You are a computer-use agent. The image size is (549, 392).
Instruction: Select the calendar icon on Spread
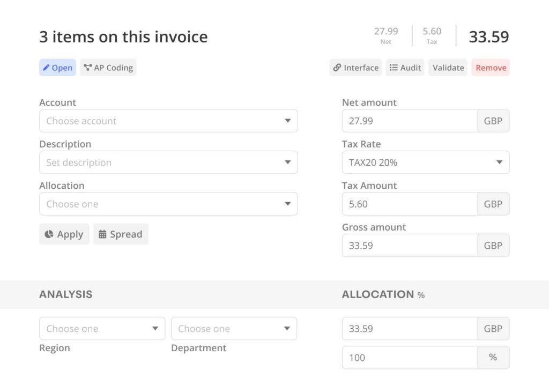103,234
